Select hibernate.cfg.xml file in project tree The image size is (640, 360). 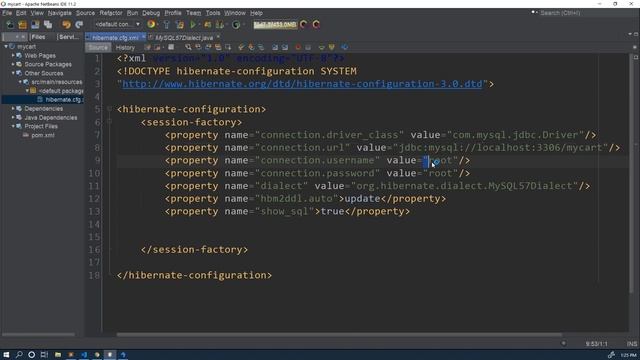pos(64,100)
